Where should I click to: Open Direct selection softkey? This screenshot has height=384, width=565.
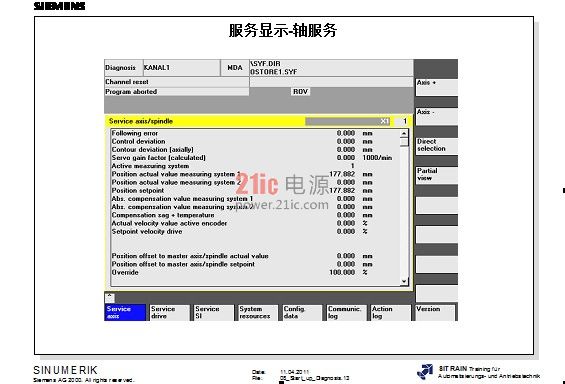[x=437, y=146]
